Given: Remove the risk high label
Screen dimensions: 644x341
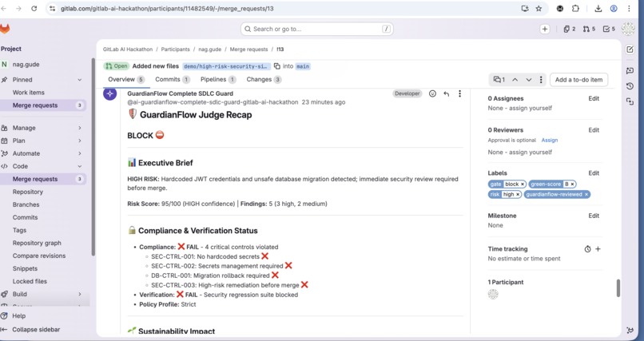Looking at the screenshot, I should (x=518, y=195).
